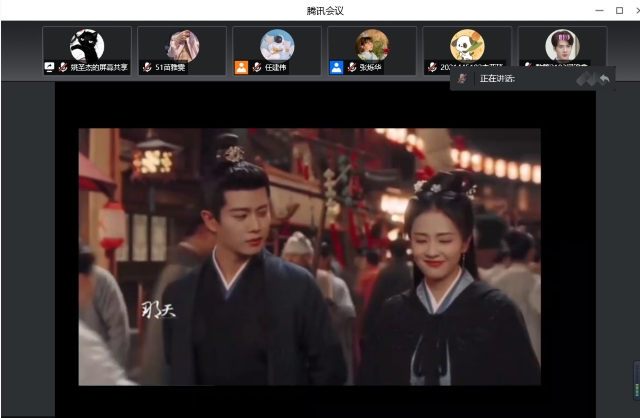Click the 正在讲话 speaking label
Screen dimensions: 640x418
click(497, 78)
